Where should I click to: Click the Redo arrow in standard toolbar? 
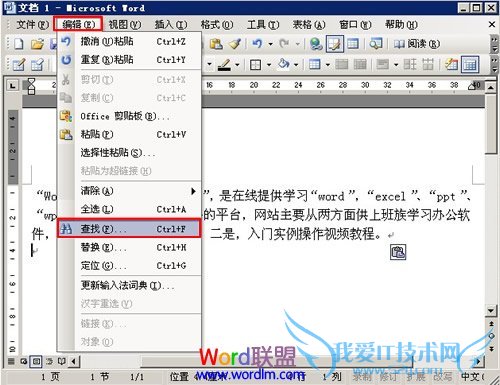click(284, 44)
